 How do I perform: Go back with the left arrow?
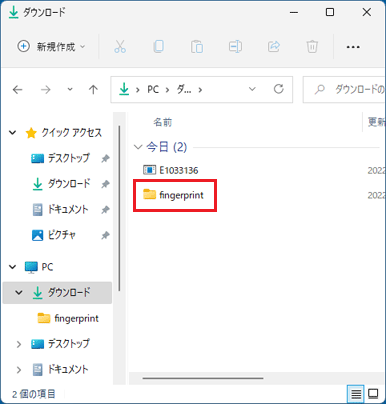tap(18, 89)
